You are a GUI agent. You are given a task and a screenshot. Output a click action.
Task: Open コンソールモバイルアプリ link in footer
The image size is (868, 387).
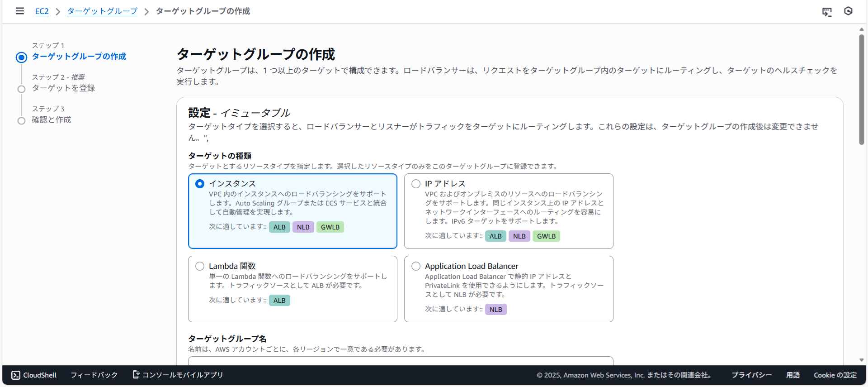(x=178, y=375)
